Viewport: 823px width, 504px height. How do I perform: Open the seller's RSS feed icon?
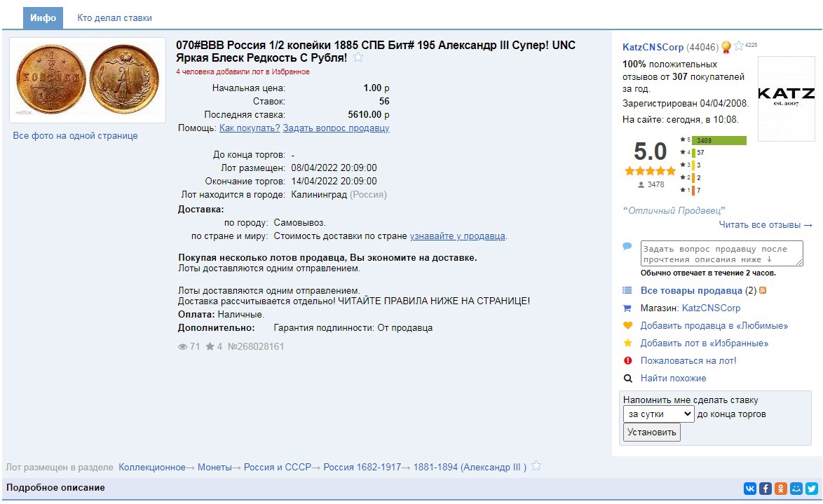click(763, 291)
